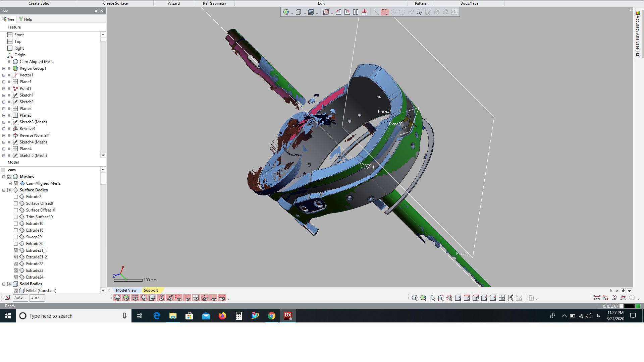The image size is (644, 362).
Task: Open the second Auto dropdown
Action: tap(37, 298)
